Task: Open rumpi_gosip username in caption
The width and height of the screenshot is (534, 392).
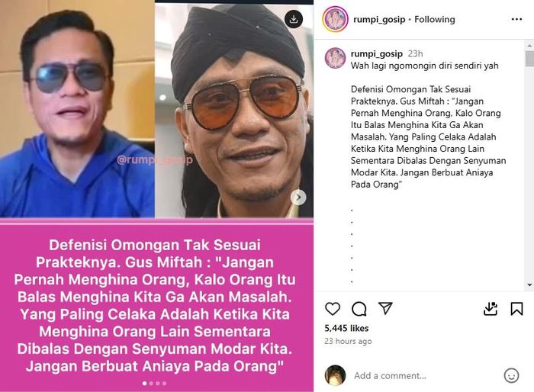Action: pos(377,53)
